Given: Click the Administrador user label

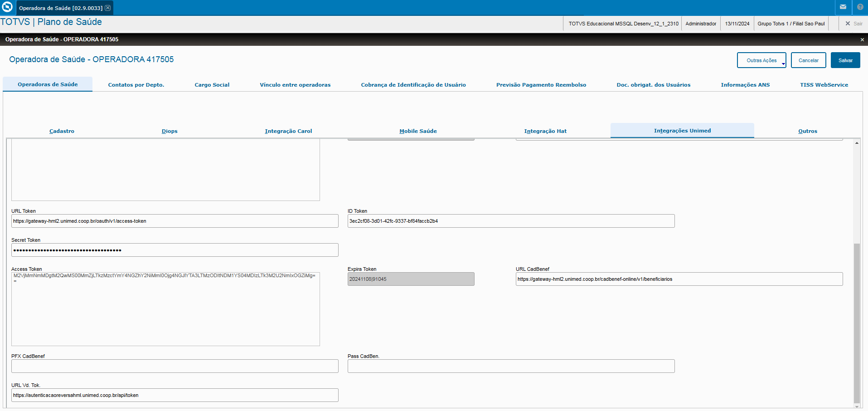Looking at the screenshot, I should click(x=701, y=24).
